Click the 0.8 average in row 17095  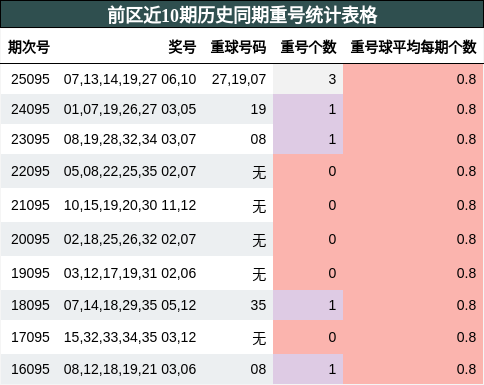tap(466, 337)
